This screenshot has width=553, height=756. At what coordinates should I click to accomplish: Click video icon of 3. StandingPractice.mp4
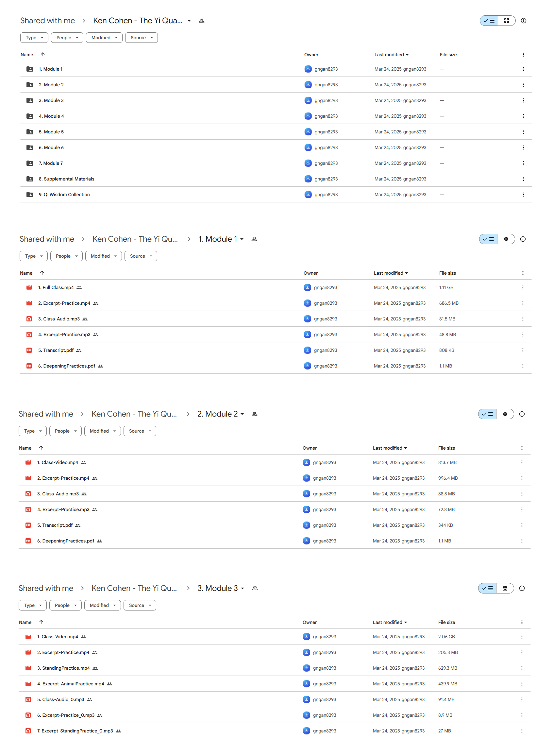(28, 668)
